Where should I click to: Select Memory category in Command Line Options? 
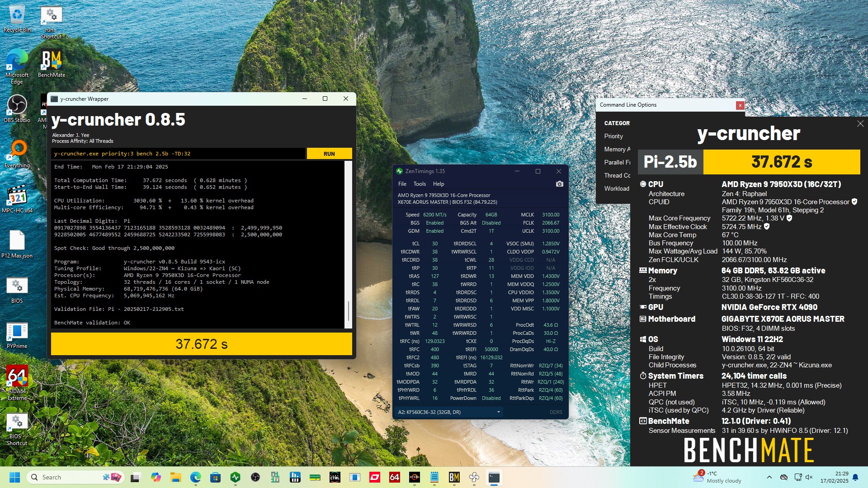pos(617,149)
